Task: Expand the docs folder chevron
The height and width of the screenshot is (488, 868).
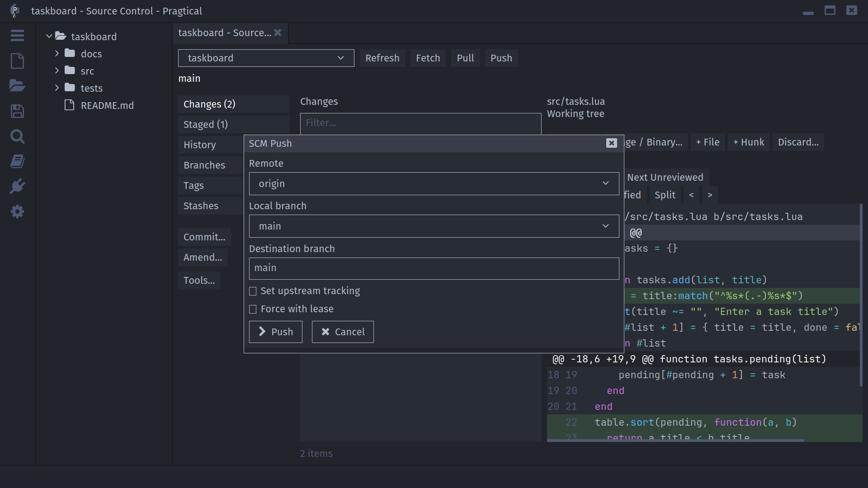Action: pyautogui.click(x=57, y=53)
